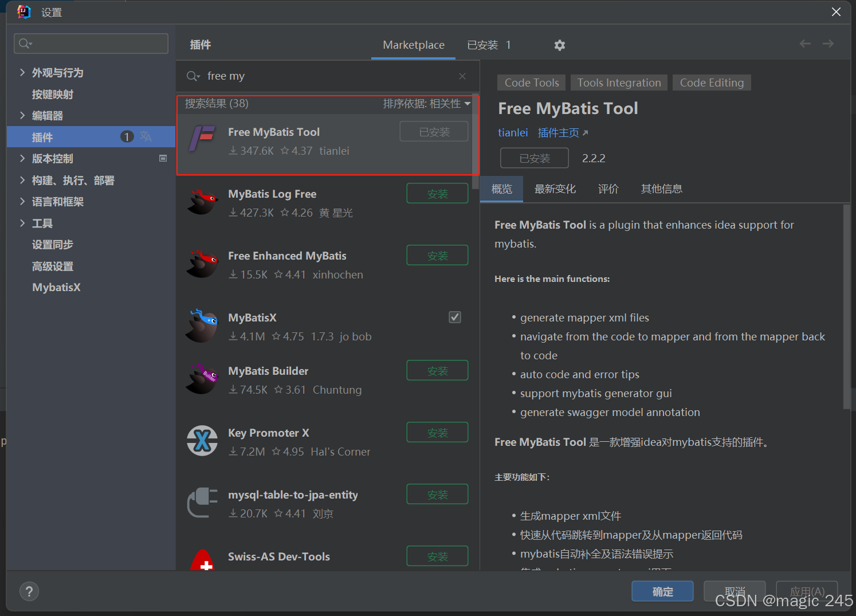The height and width of the screenshot is (616, 856).
Task: Expand the 工具 settings node
Action: (22, 223)
